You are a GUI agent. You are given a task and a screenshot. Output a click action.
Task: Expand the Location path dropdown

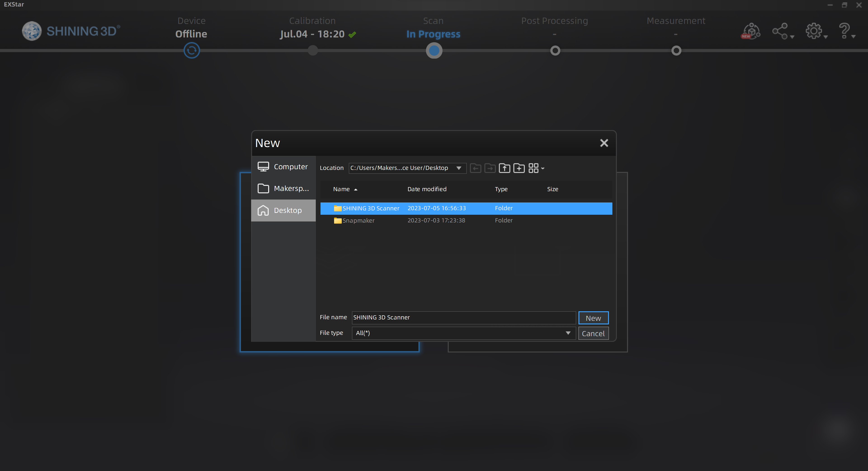(459, 168)
